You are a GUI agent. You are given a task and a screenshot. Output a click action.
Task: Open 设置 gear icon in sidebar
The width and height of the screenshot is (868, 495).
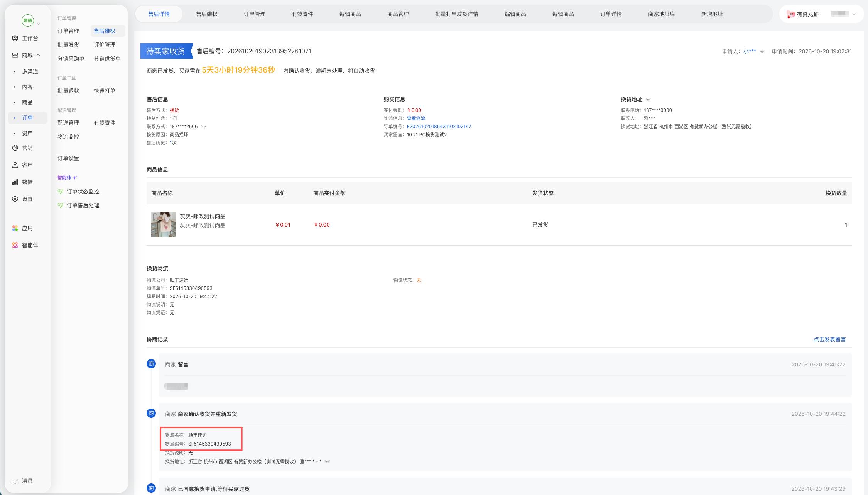(x=15, y=199)
